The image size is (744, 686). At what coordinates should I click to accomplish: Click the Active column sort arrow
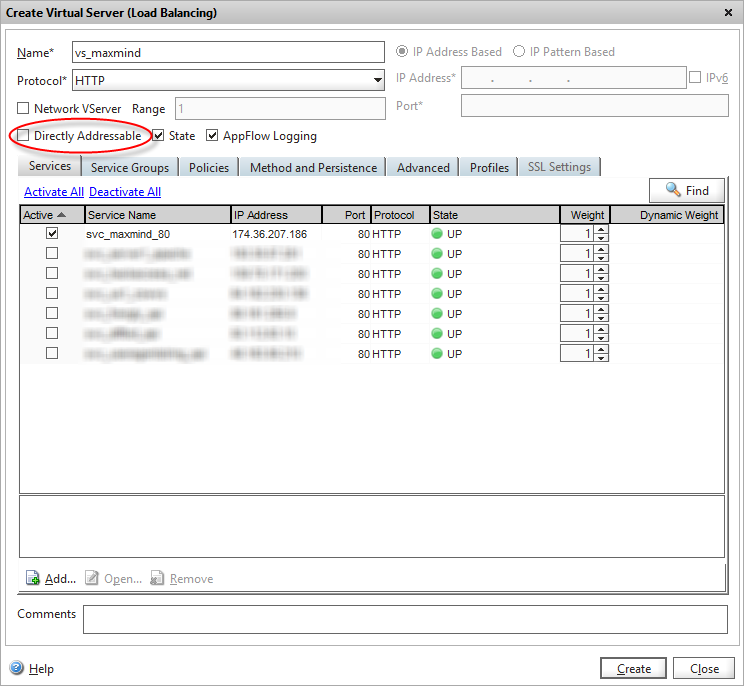[61, 215]
